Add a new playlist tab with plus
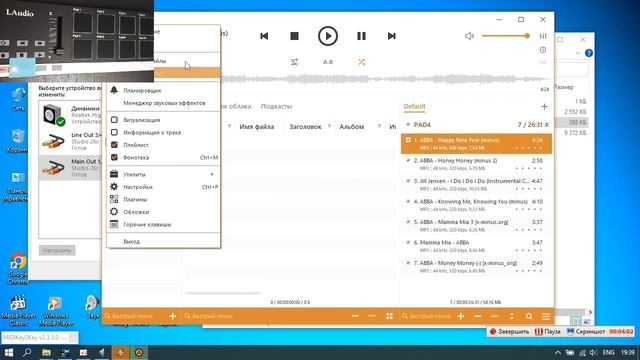The height and width of the screenshot is (360, 640). (544, 107)
